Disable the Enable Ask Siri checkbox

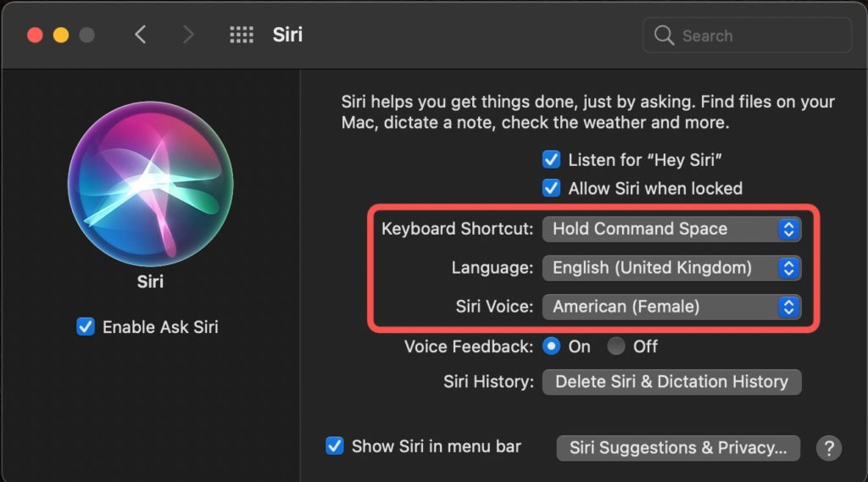click(86, 326)
